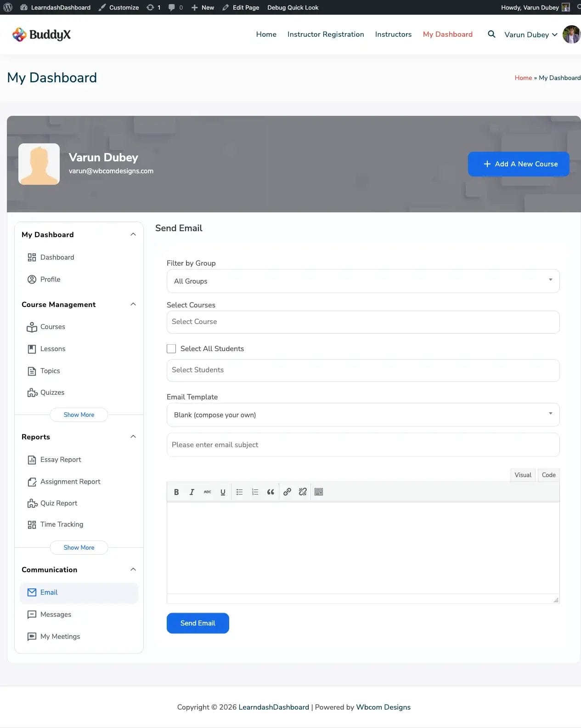Expand the Varun Dubey user menu
This screenshot has height=728, width=581.
coord(531,34)
